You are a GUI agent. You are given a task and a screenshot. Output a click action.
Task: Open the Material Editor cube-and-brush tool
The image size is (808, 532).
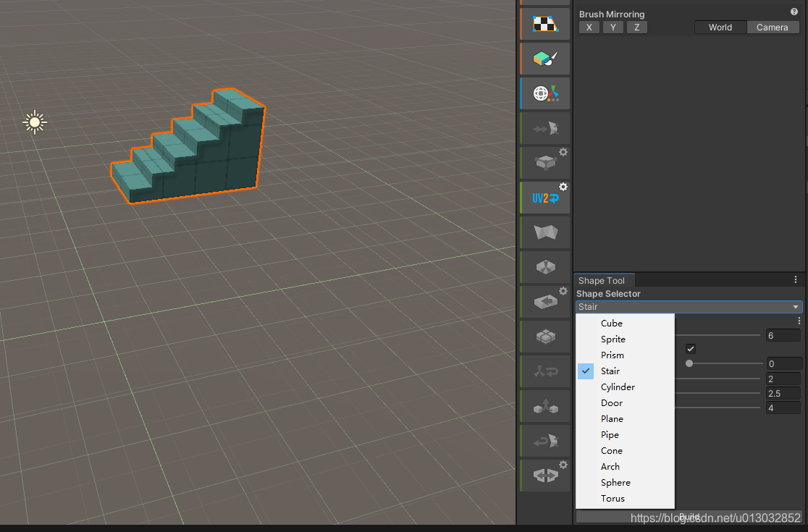(545, 58)
